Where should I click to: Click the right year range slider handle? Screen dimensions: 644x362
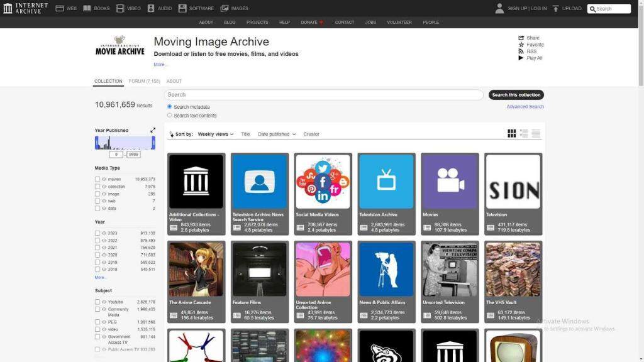(x=153, y=143)
